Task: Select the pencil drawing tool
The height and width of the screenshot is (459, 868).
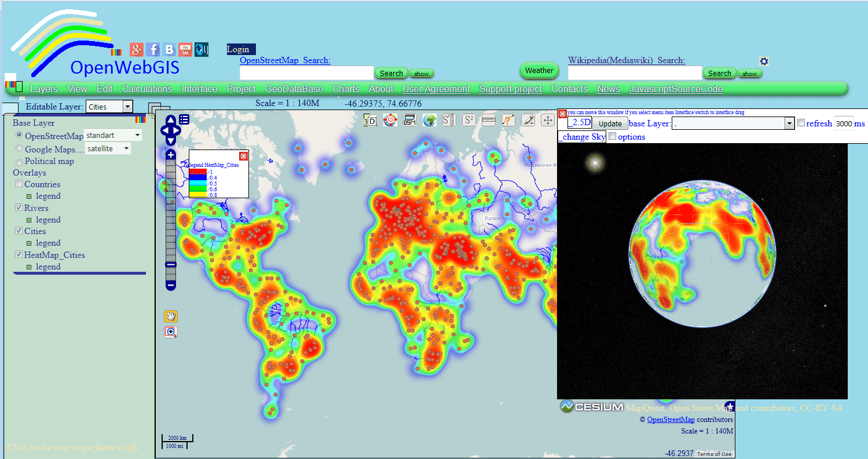Action: pyautogui.click(x=528, y=120)
